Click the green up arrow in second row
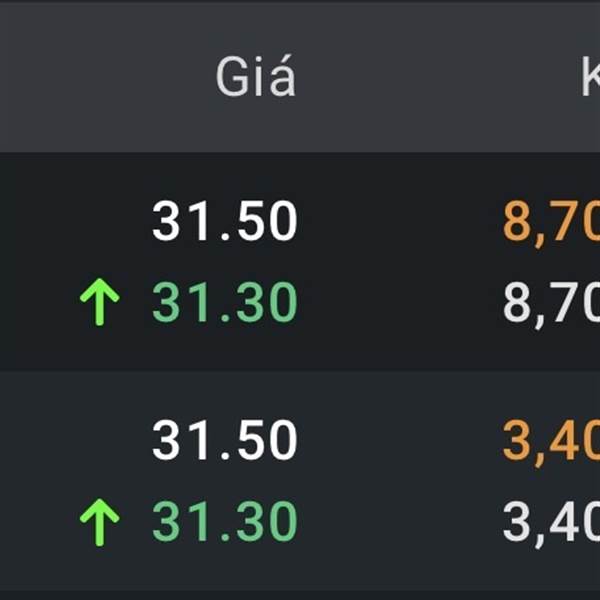 tap(99, 523)
